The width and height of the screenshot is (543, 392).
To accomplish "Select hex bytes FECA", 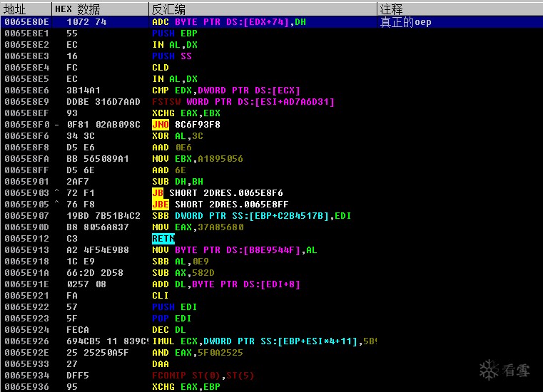I will [78, 330].
